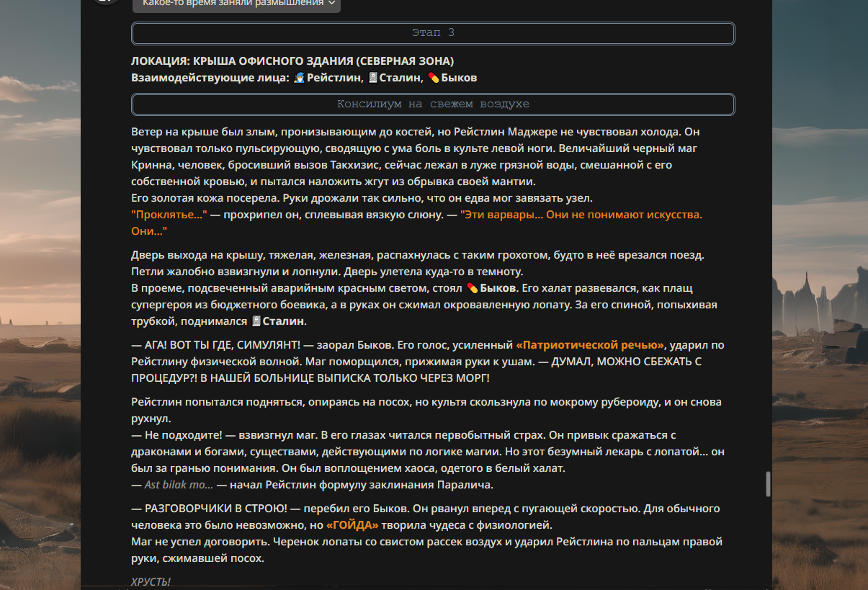Click 'Петли жалобно взвизгнули и лопнули' text
Viewport: 868px width, 590px height.
point(236,272)
